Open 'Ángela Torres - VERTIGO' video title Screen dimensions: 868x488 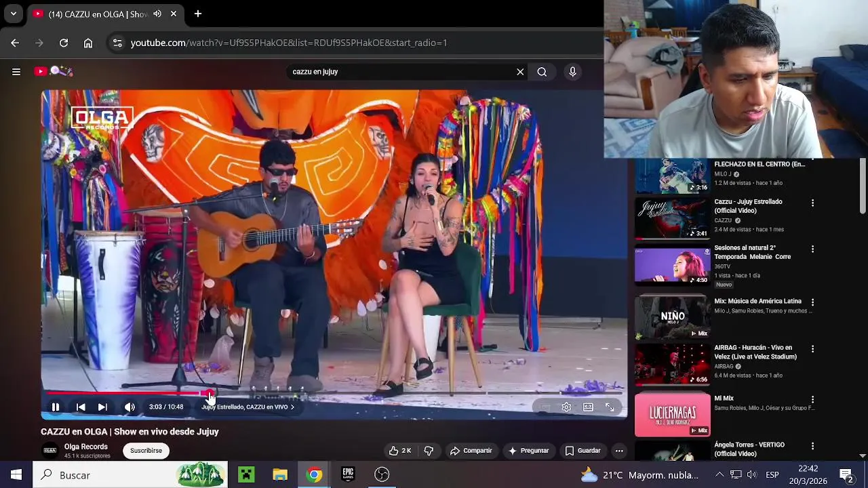[x=749, y=449]
